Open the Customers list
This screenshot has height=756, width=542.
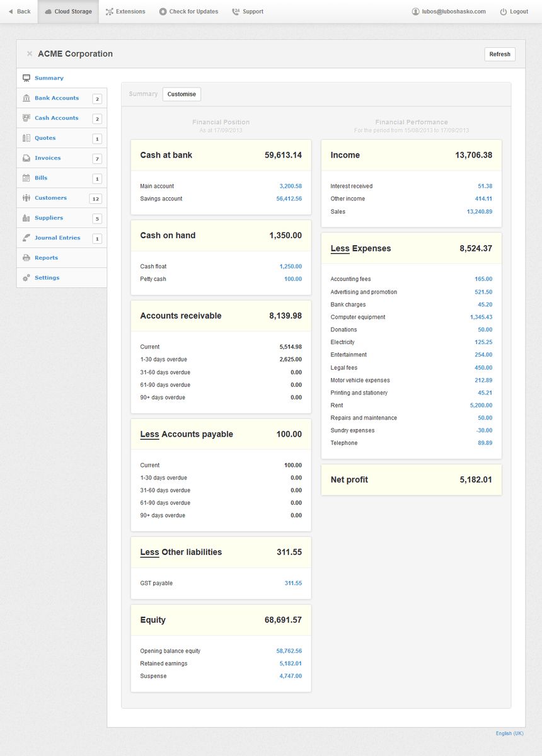[x=50, y=198]
